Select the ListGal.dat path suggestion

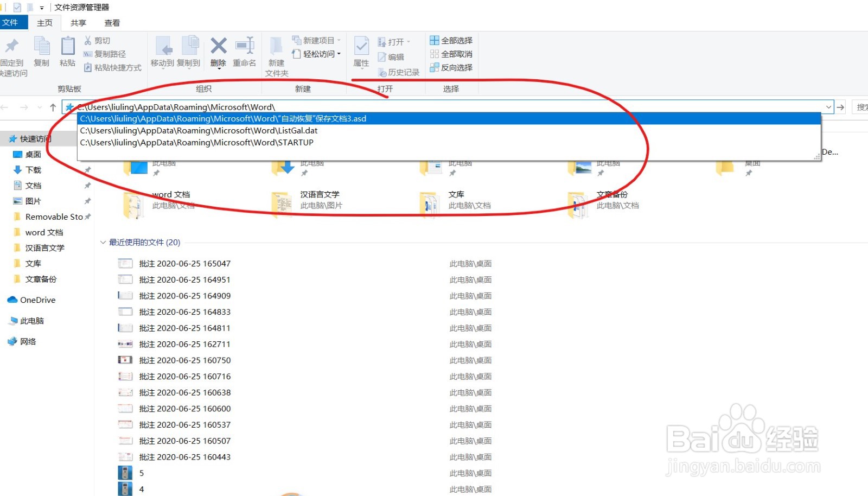(x=449, y=130)
